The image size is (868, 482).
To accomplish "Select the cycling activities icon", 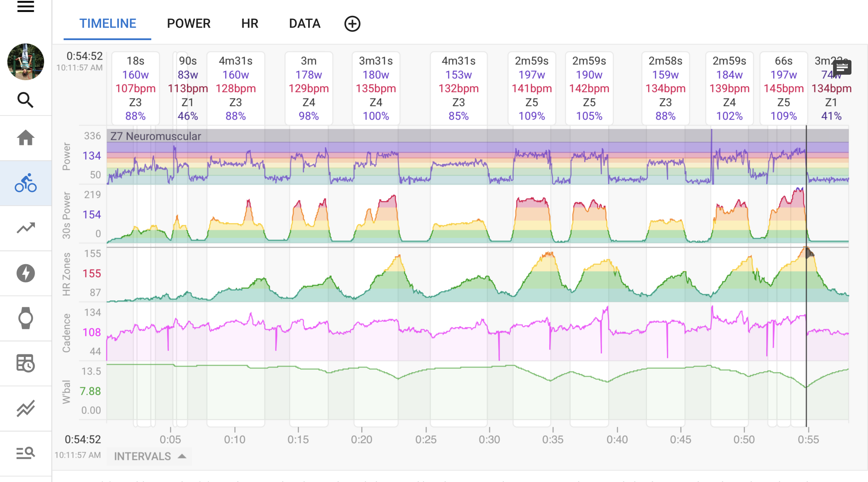I will click(x=25, y=183).
